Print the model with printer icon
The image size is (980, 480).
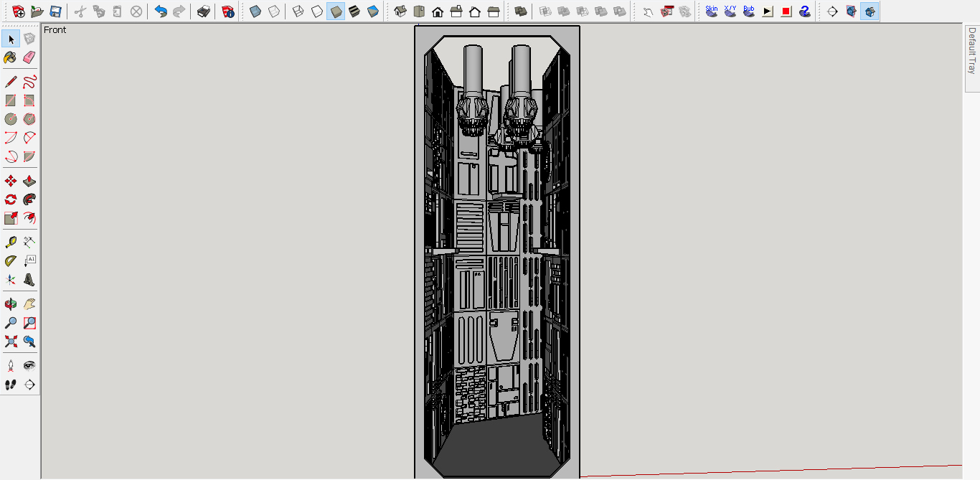point(204,11)
